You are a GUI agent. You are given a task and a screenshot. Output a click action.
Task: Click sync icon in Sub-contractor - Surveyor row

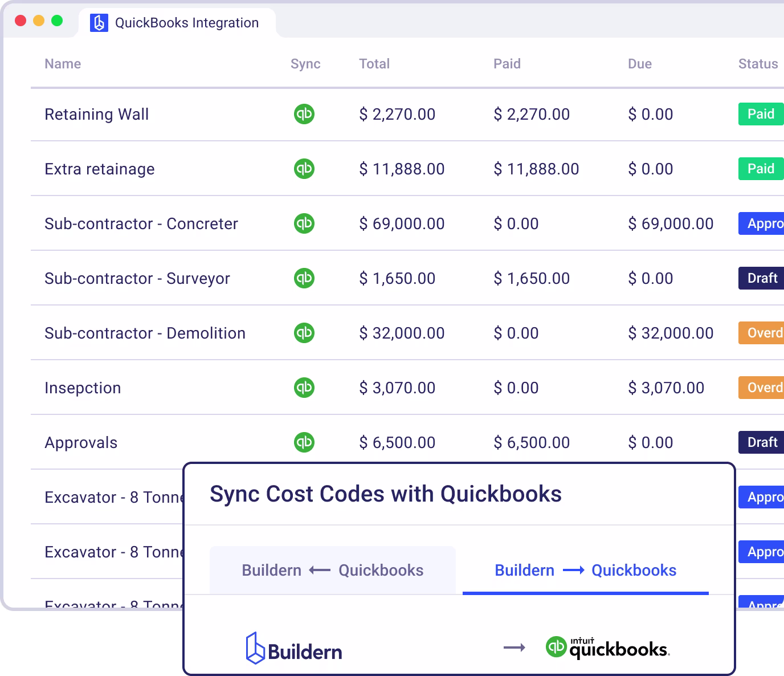coord(304,278)
